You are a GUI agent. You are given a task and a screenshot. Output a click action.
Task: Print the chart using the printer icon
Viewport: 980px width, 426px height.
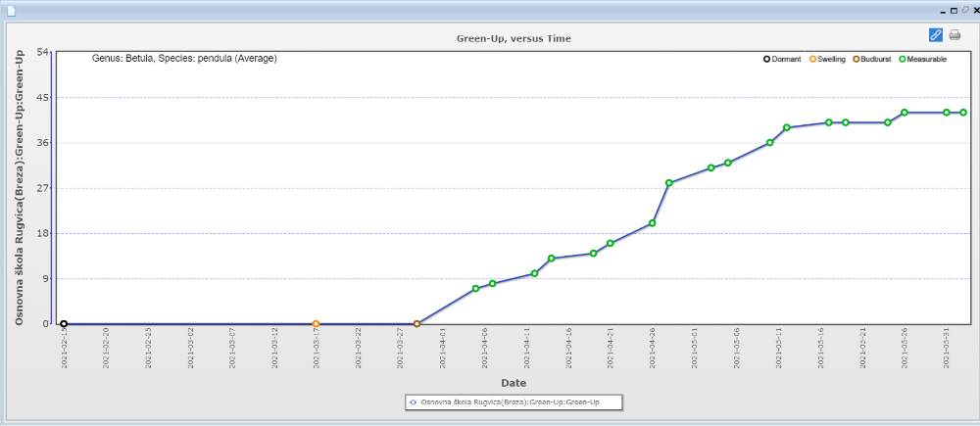(955, 35)
